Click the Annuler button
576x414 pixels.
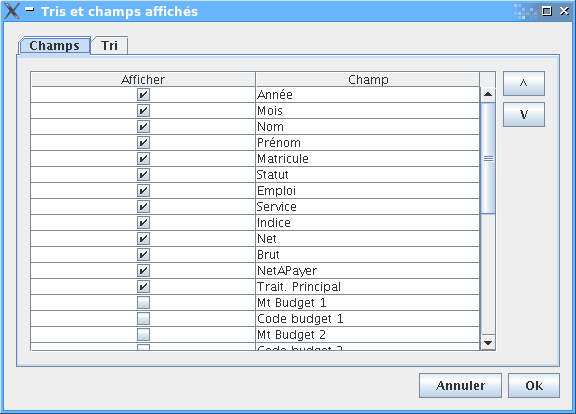point(460,386)
